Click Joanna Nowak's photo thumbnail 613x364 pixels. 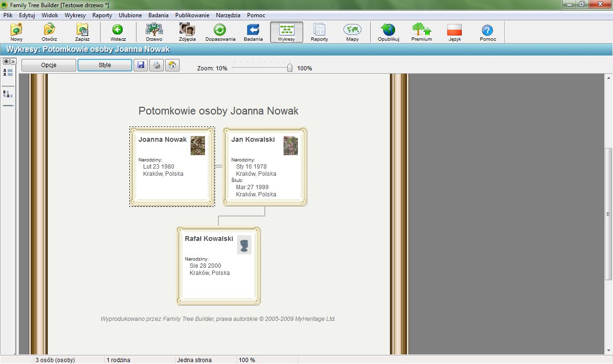[198, 146]
